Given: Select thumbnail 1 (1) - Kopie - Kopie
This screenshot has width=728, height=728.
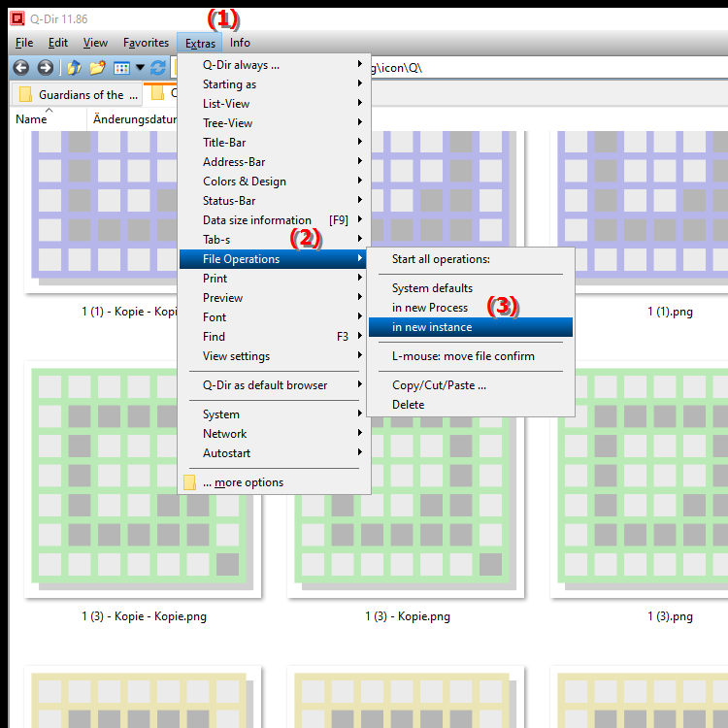Looking at the screenshot, I should pos(101,212).
